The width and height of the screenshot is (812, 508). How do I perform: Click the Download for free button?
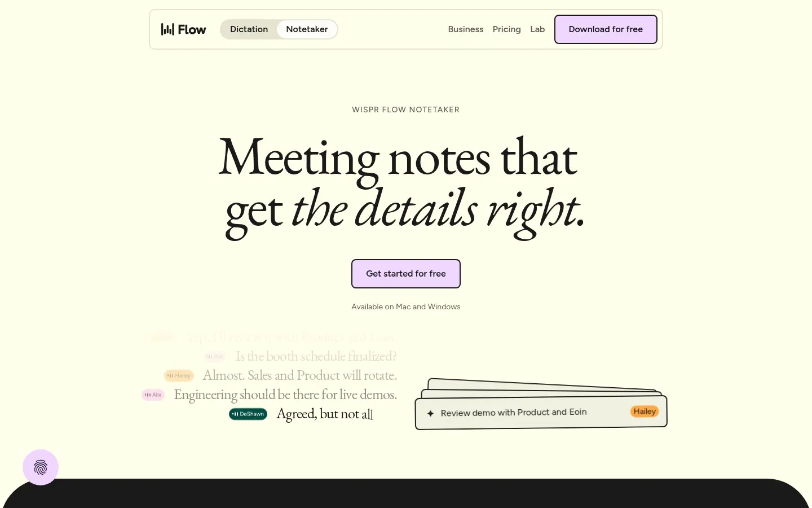pyautogui.click(x=606, y=29)
